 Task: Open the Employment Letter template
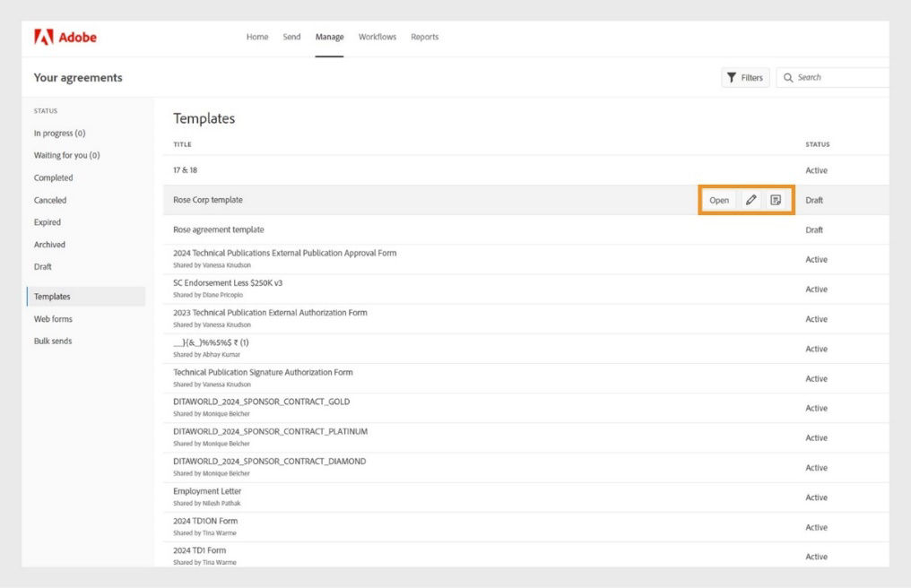click(206, 491)
